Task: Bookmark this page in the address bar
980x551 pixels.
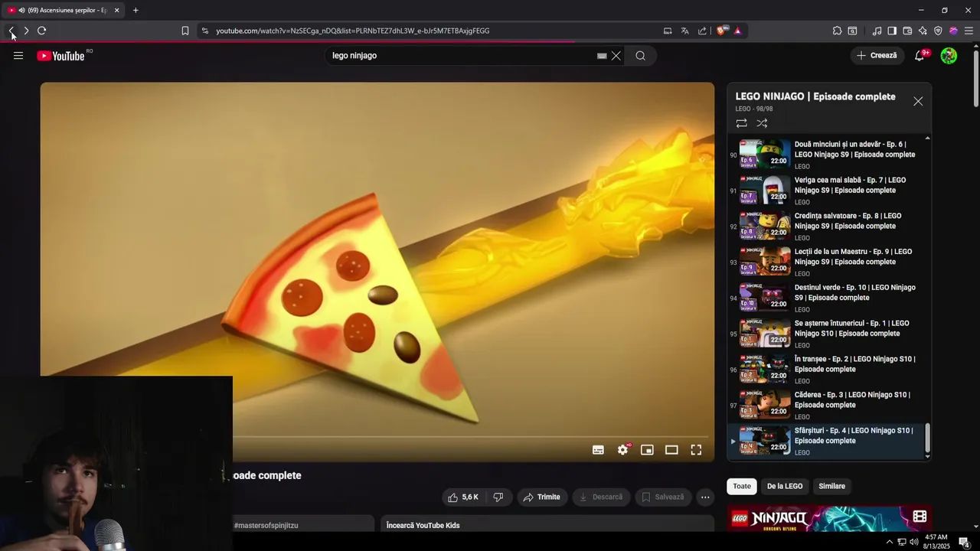Action: (x=185, y=31)
